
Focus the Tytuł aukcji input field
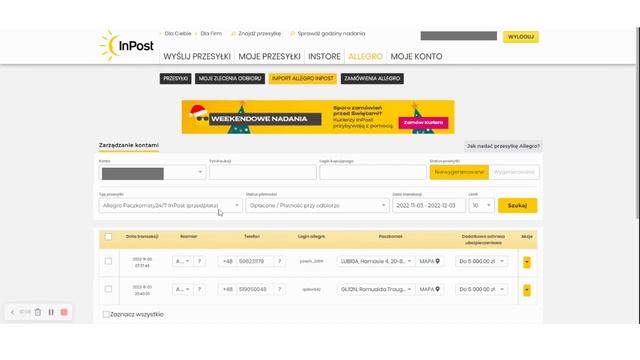pos(263,172)
